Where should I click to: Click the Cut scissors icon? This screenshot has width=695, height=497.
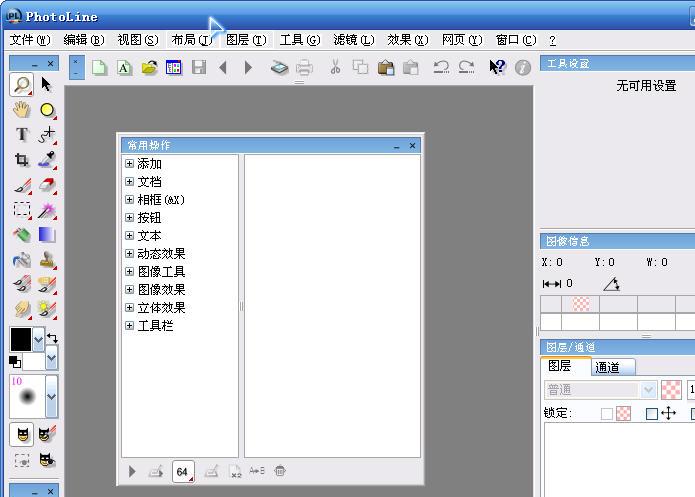pos(335,68)
